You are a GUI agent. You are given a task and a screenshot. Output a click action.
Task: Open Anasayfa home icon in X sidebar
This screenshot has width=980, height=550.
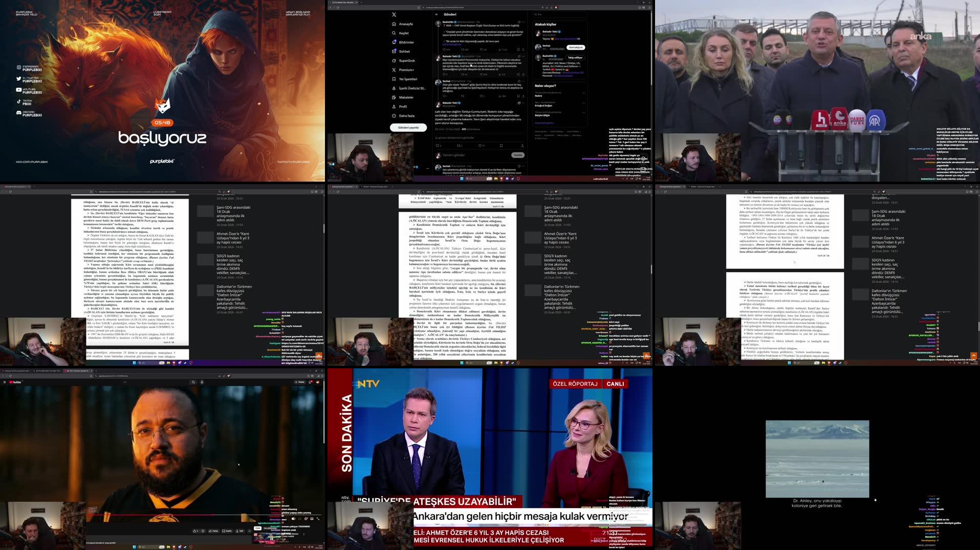394,24
